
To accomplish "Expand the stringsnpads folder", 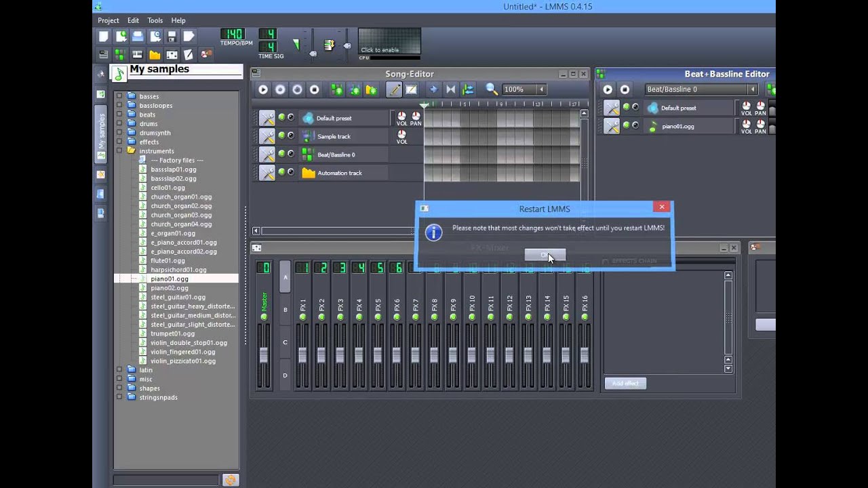I will (119, 396).
